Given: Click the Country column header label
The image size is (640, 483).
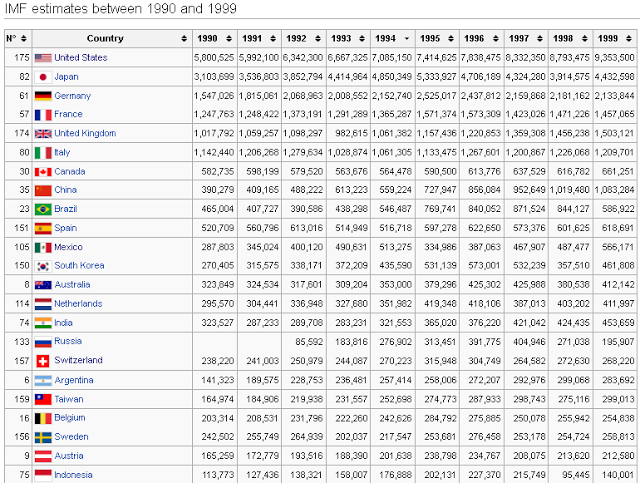Looking at the screenshot, I should [105, 38].
